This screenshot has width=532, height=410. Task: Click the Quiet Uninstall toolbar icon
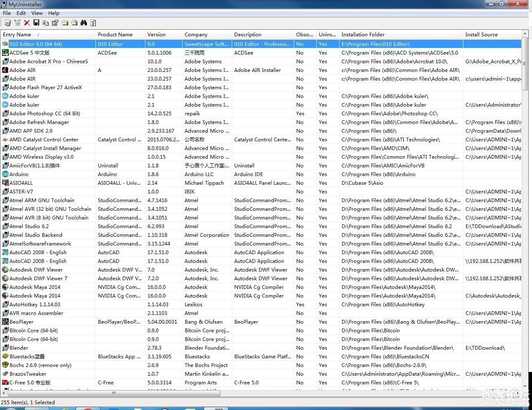pos(17,23)
